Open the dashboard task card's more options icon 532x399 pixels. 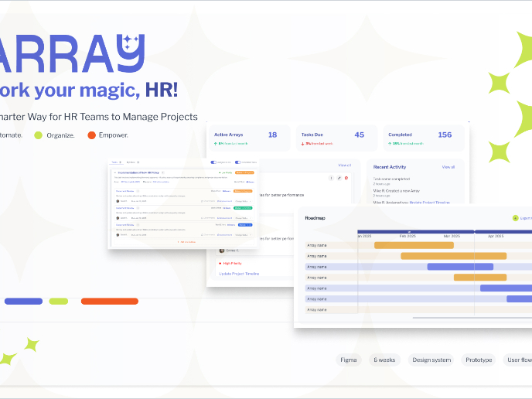pyautogui.click(x=331, y=178)
